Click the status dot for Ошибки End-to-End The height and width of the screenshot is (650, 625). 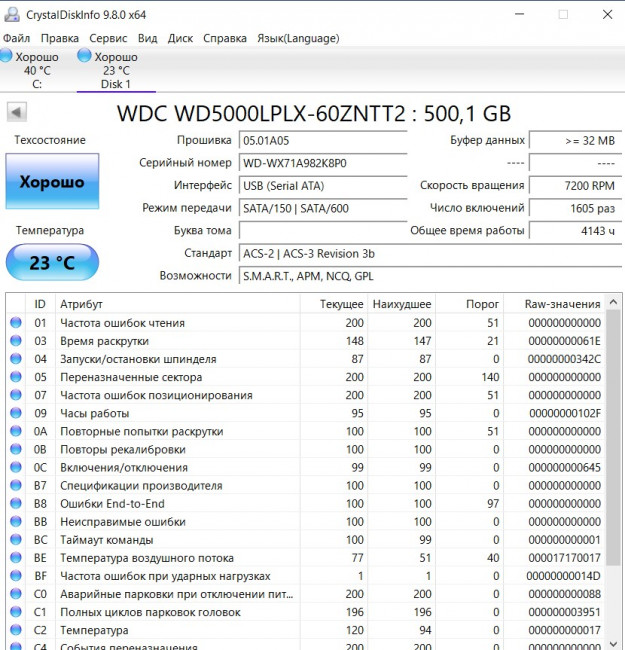(x=16, y=503)
